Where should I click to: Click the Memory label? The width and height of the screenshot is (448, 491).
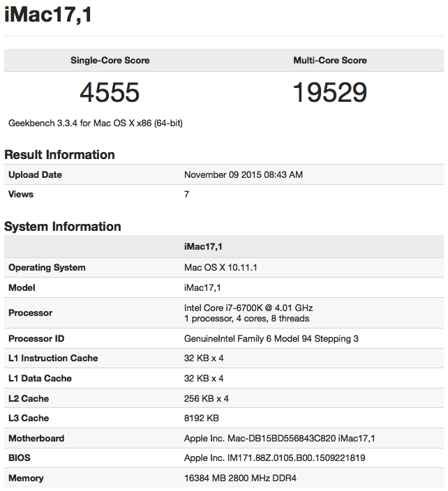26,478
